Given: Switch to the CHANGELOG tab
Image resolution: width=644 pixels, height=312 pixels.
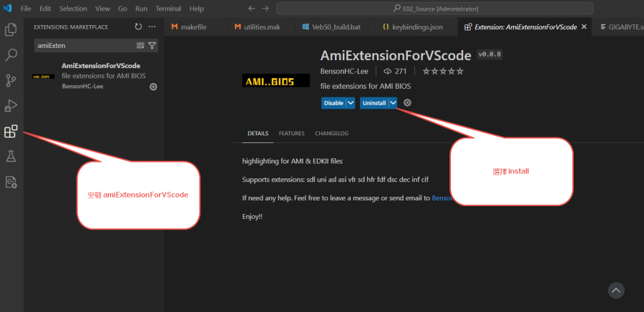Looking at the screenshot, I should (x=331, y=134).
